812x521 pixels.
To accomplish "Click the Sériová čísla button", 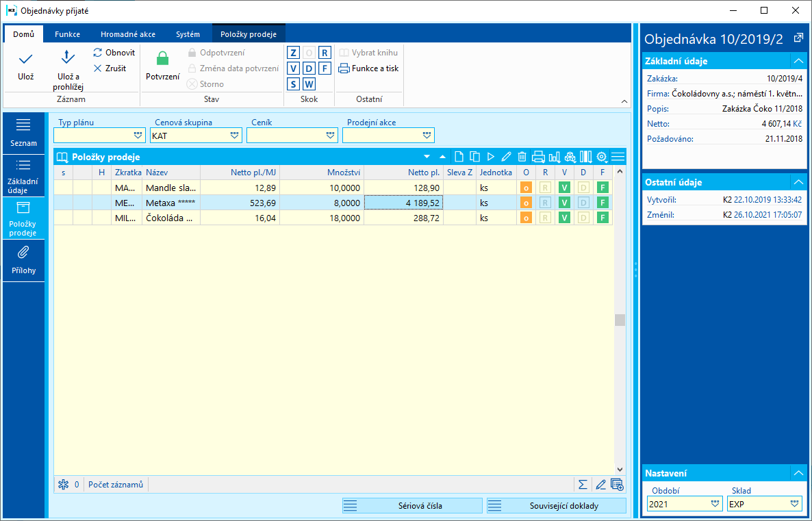I will coord(412,506).
